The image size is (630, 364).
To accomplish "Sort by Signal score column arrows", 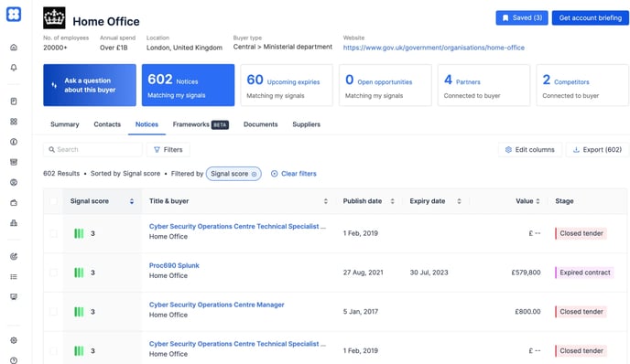I will click(132, 201).
